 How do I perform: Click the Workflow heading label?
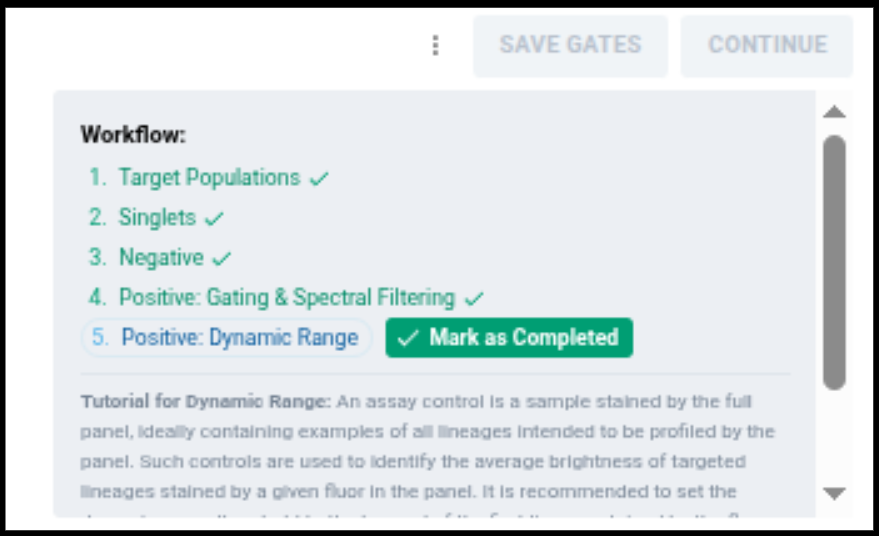133,135
